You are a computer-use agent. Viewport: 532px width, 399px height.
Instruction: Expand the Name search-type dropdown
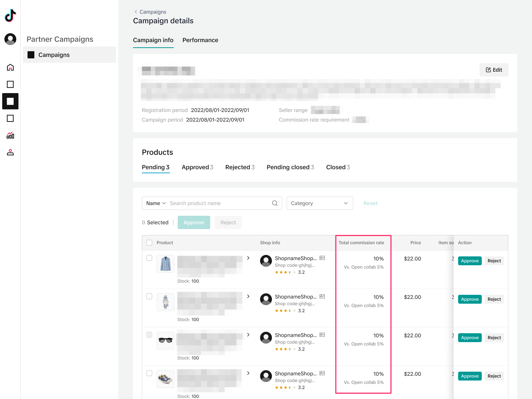(x=156, y=203)
